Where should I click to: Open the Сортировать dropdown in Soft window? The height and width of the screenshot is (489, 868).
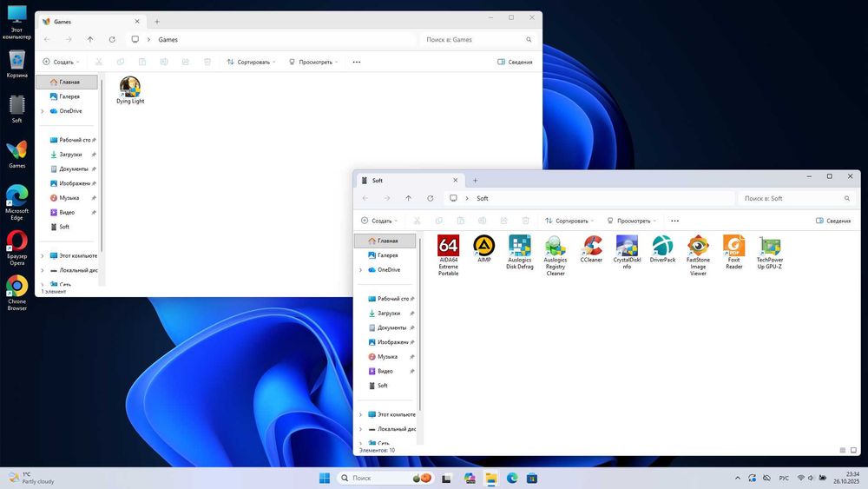(x=568, y=221)
